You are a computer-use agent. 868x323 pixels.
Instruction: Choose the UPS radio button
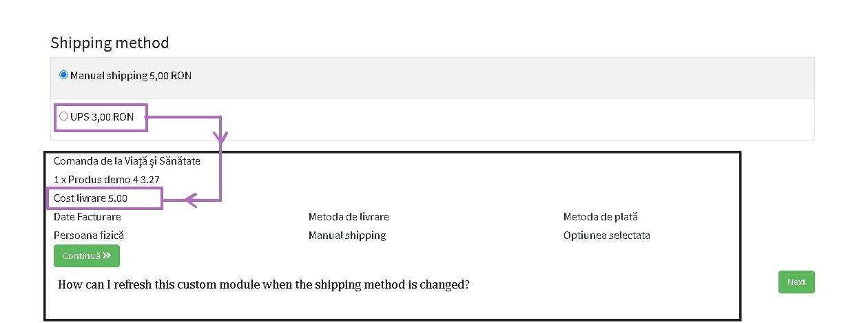coord(64,116)
